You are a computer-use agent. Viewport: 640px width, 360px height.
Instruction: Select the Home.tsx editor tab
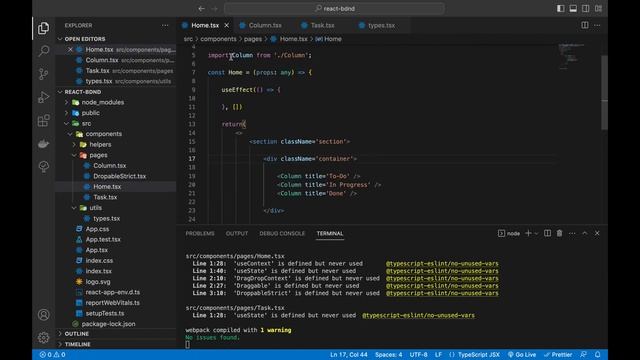click(205, 25)
